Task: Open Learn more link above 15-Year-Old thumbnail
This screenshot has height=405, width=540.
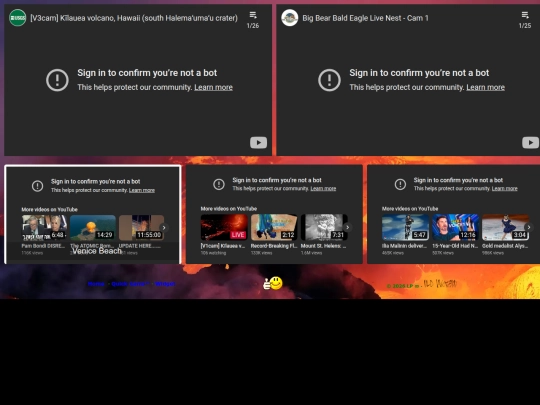Action: tap(505, 188)
